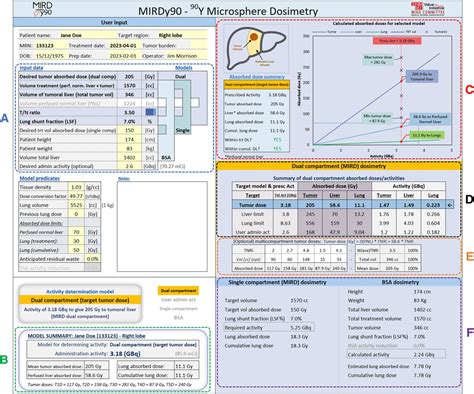Viewport: 474px width, 394px height.
Task: Select the BSA model in the Models selector
Action: 166,157
